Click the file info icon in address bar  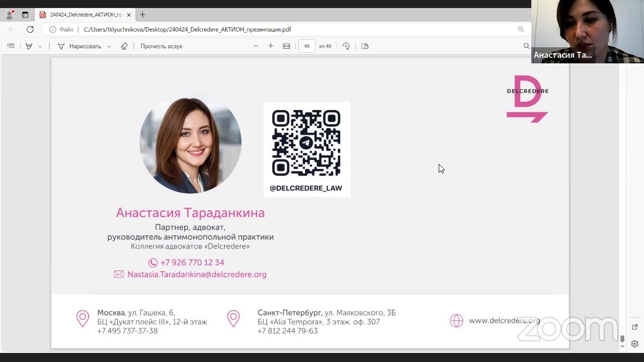(x=52, y=29)
